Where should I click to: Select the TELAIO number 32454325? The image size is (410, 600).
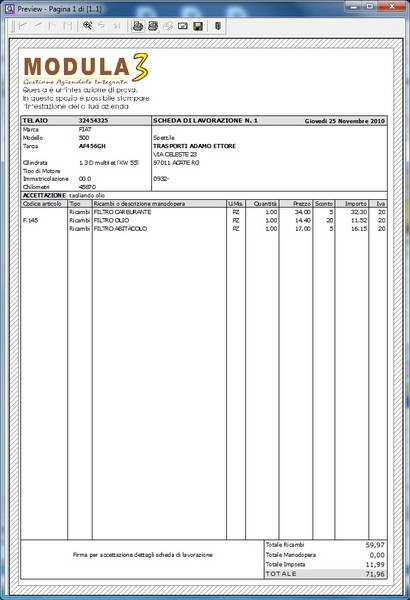(93, 121)
